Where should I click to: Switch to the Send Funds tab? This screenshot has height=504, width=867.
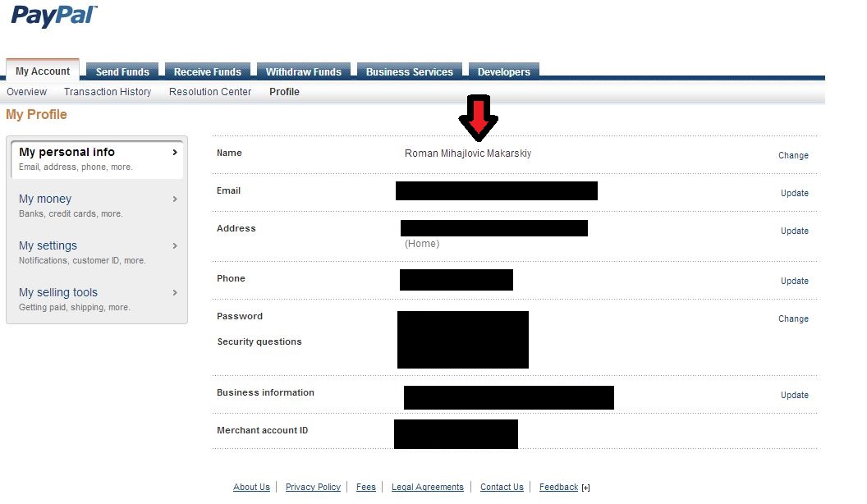(x=122, y=72)
